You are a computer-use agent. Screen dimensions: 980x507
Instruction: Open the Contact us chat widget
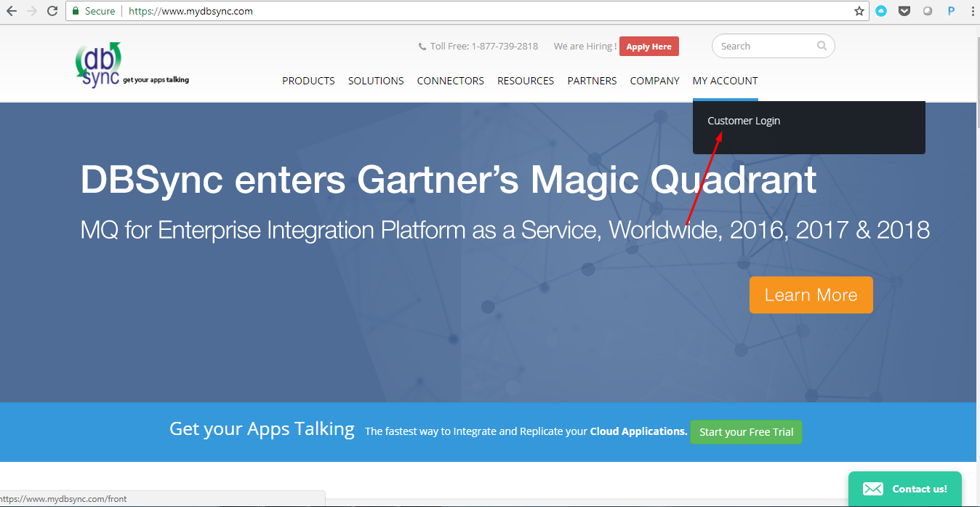904,489
